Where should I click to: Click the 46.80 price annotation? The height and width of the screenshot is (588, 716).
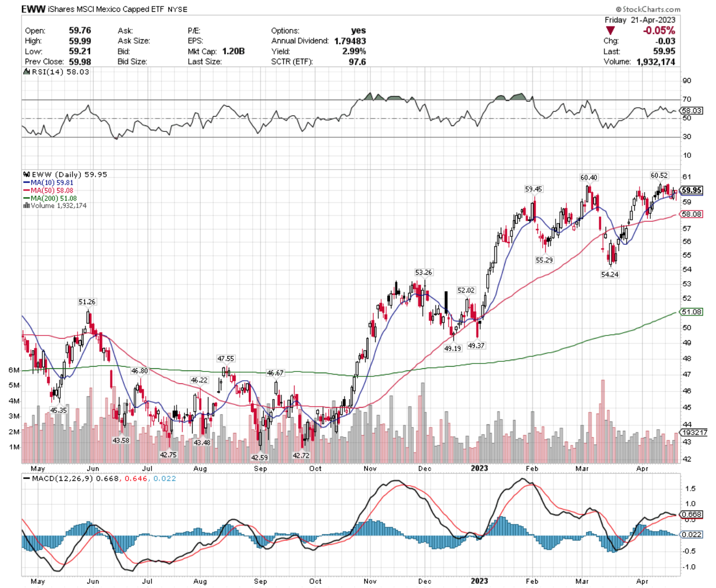coord(139,371)
